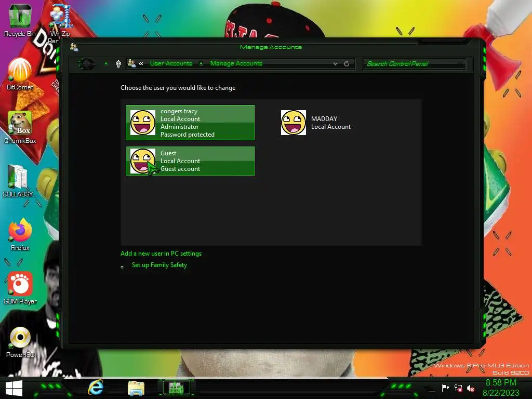Screen dimensions: 532x399
Task: Click the User Accounts address bar icon
Action: click(x=131, y=63)
